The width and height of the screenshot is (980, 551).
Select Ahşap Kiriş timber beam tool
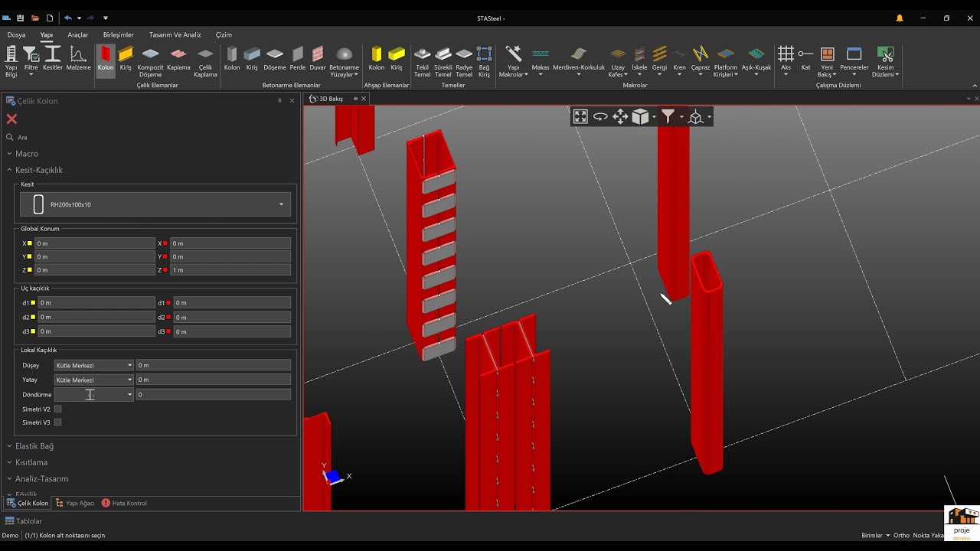397,58
